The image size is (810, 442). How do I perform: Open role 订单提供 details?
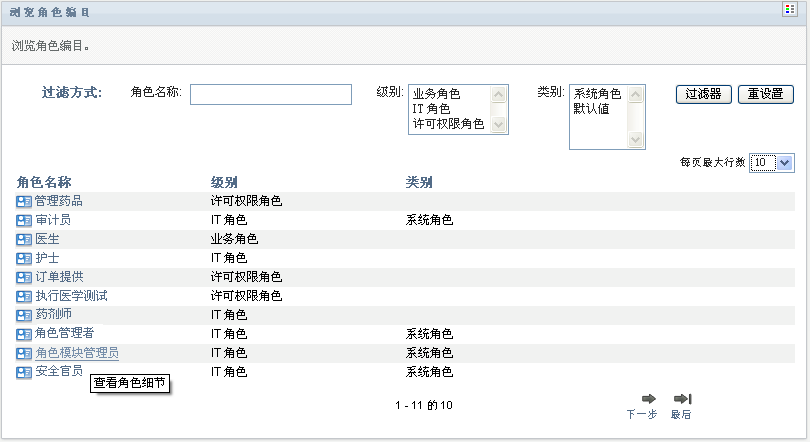coord(59,277)
